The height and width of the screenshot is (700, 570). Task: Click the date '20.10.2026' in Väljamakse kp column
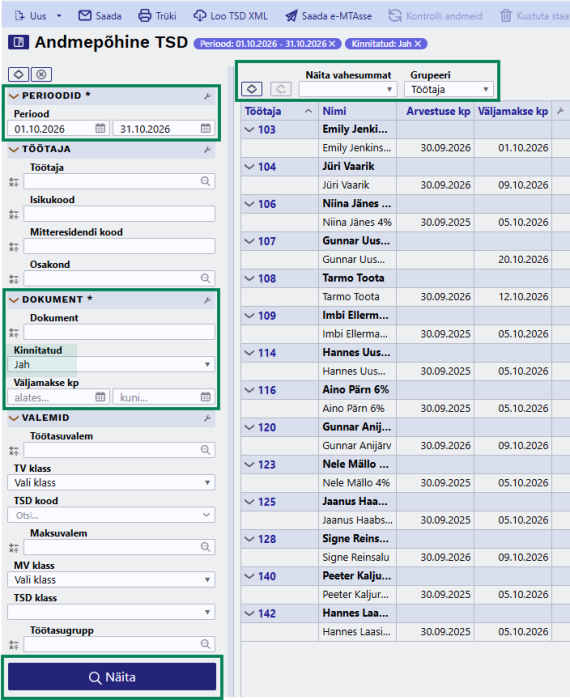[523, 259]
